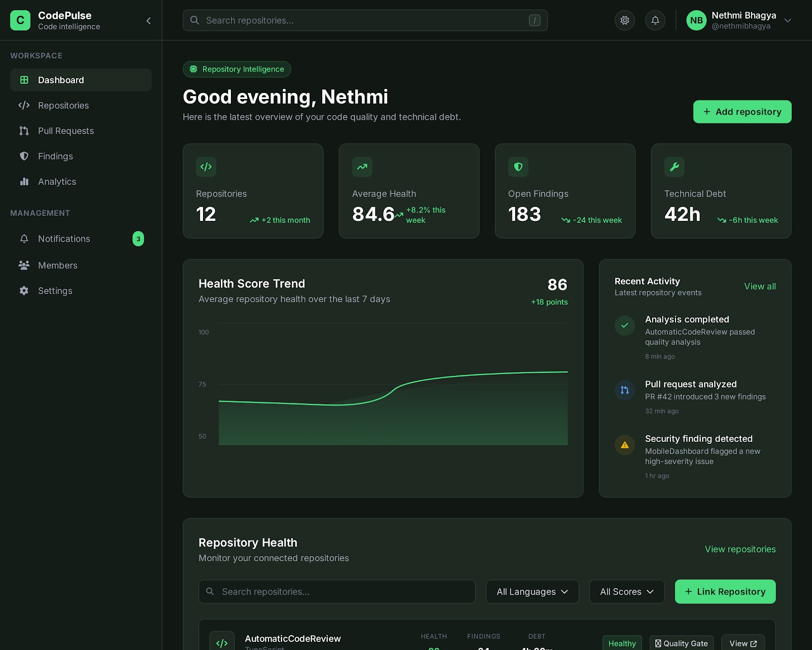Click the NB user avatar
The height and width of the screenshot is (650, 812).
tap(696, 20)
